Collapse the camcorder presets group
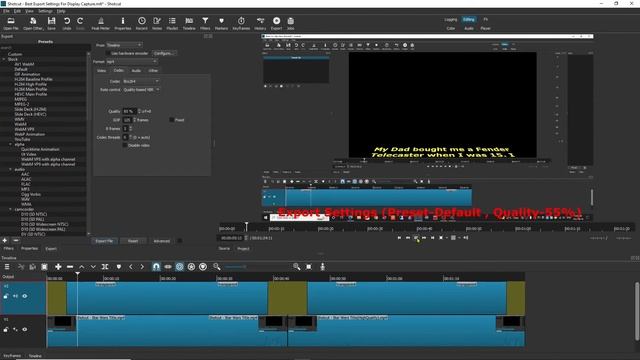Viewport: 640px width, 360px height. tap(11, 209)
